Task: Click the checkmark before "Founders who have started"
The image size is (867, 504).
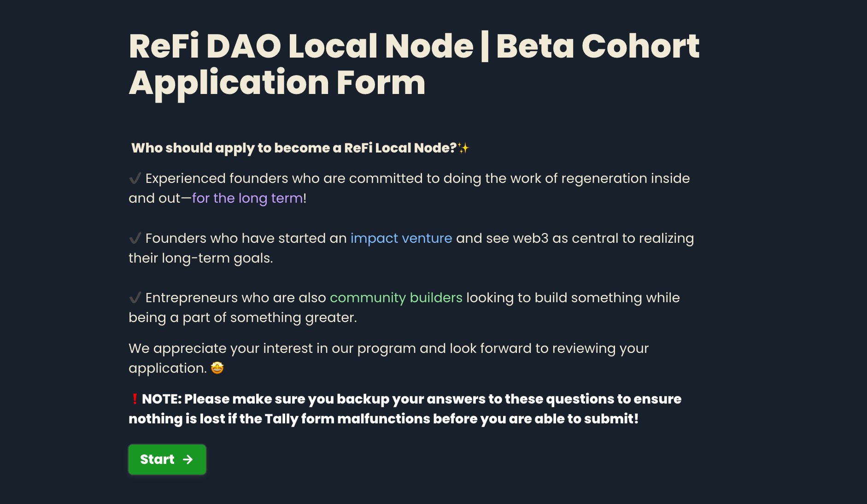Action: point(135,238)
